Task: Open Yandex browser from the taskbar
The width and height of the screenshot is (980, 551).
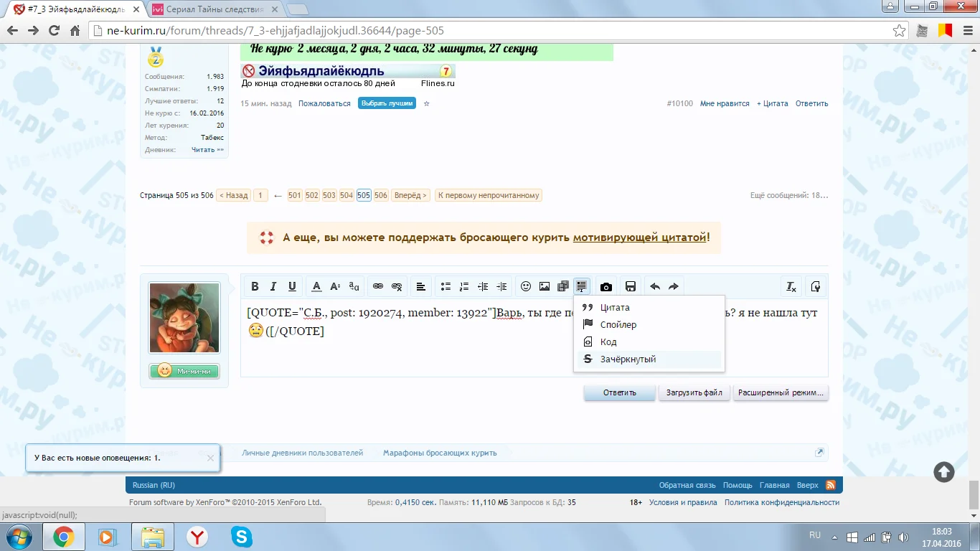Action: click(197, 537)
